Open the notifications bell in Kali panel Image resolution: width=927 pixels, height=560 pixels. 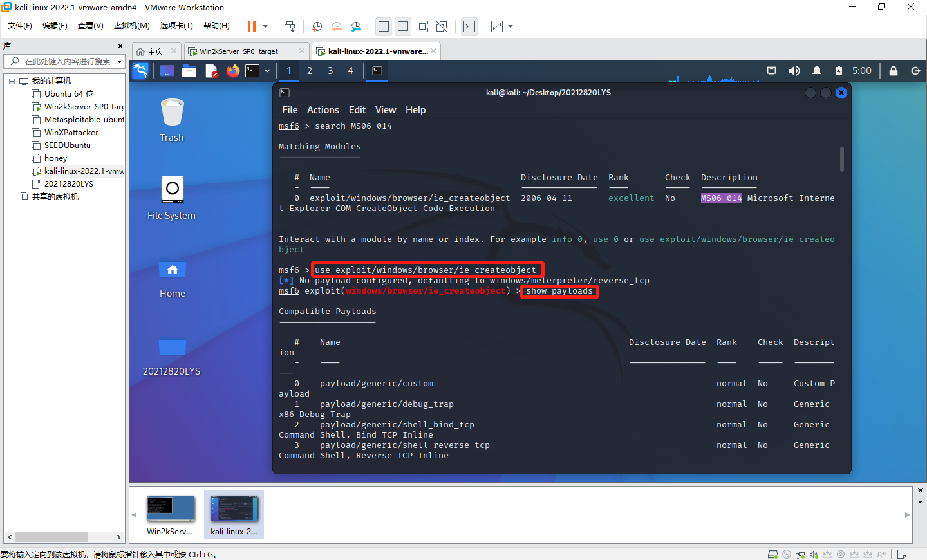[817, 71]
